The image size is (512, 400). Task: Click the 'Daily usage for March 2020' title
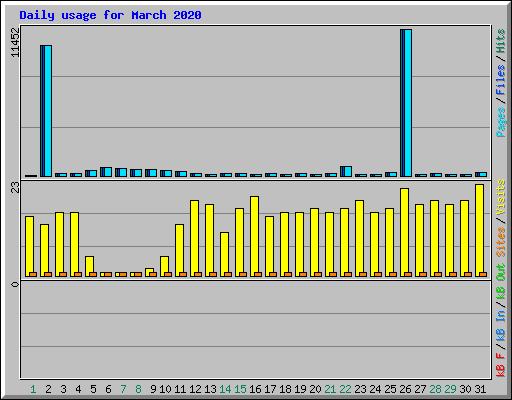pos(110,15)
